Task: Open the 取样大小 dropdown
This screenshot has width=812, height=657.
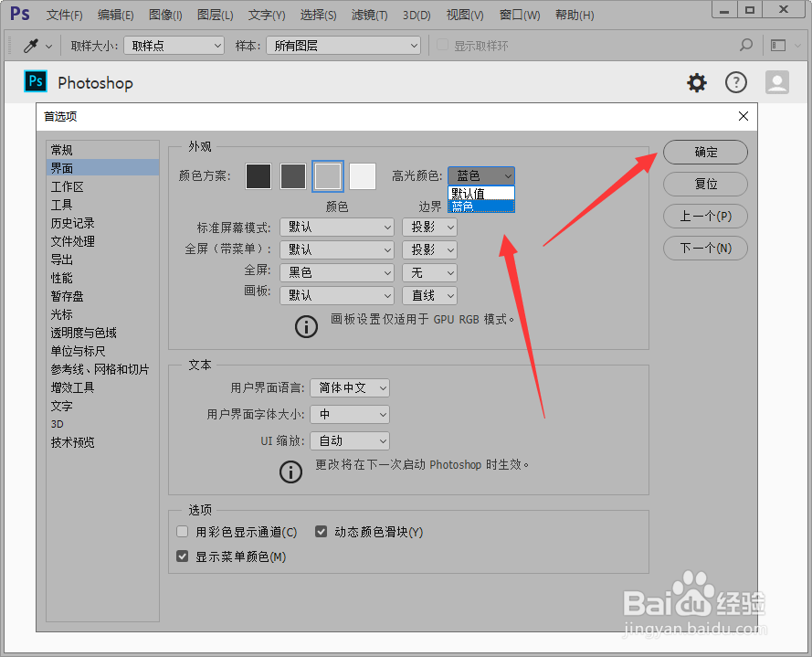Action: point(174,46)
